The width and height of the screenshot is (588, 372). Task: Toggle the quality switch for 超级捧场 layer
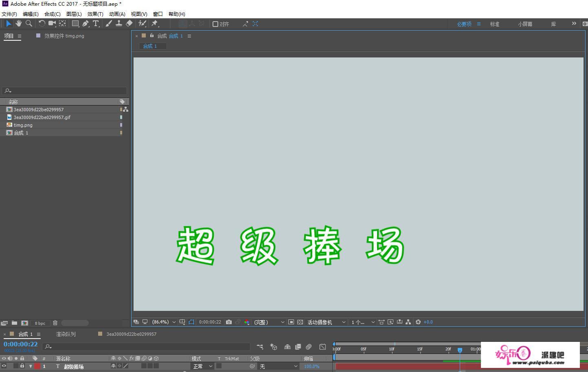pos(126,366)
